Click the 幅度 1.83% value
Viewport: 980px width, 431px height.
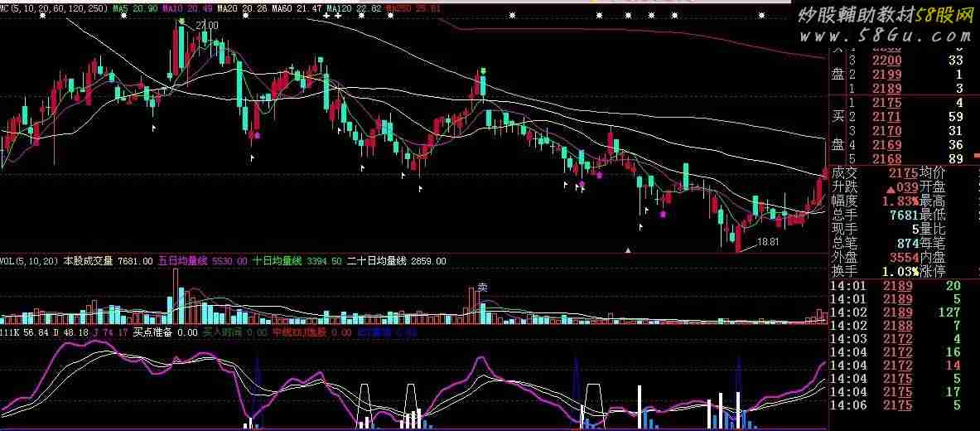coord(900,201)
